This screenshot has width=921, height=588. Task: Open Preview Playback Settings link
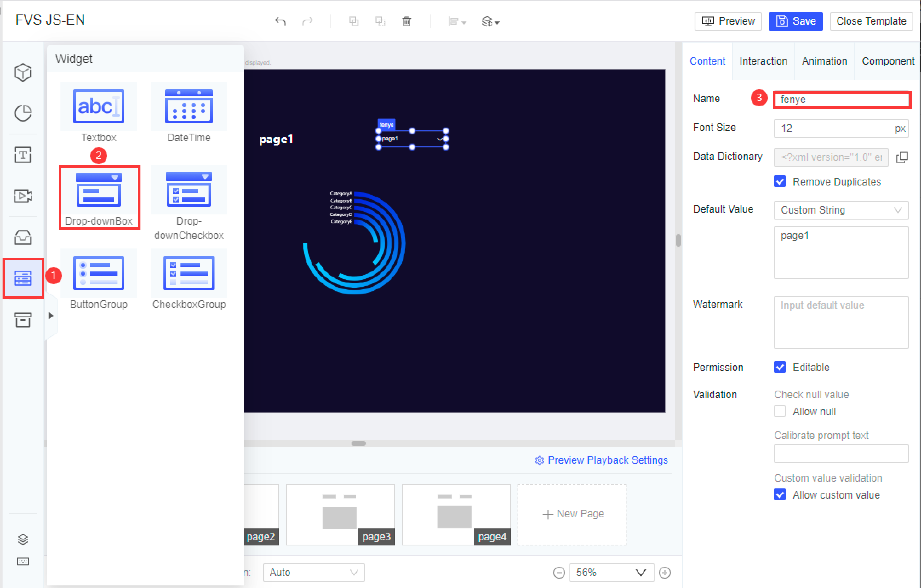point(601,460)
